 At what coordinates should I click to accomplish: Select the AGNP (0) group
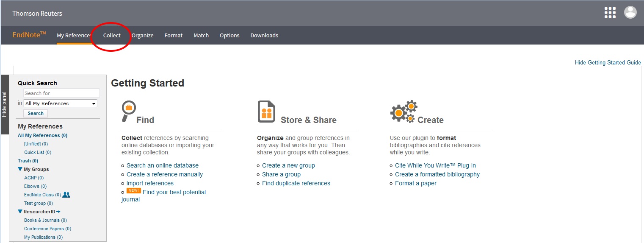34,178
